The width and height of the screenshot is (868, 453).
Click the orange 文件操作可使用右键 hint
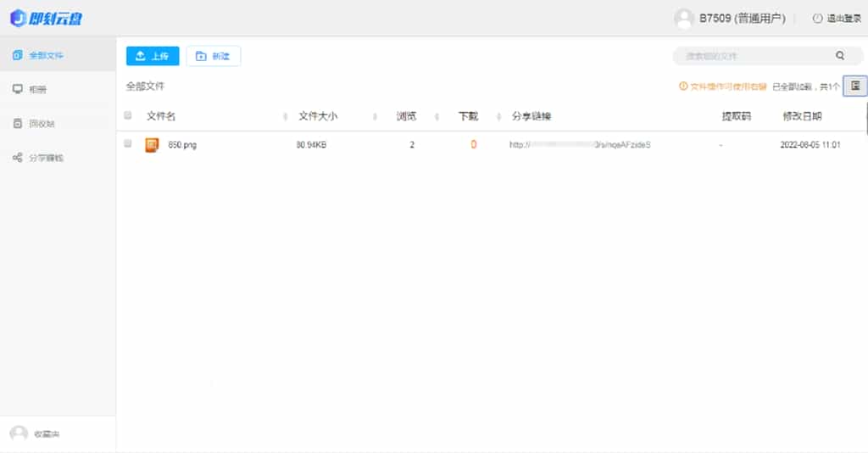(x=722, y=87)
